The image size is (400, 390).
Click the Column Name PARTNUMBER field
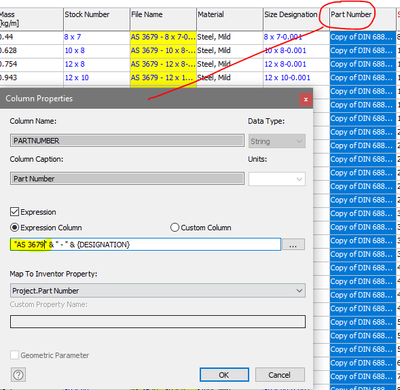tap(127, 141)
